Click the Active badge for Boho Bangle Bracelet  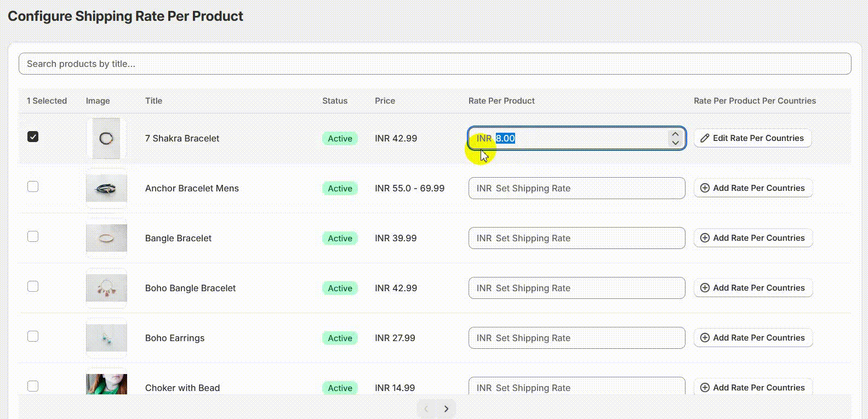(x=340, y=288)
